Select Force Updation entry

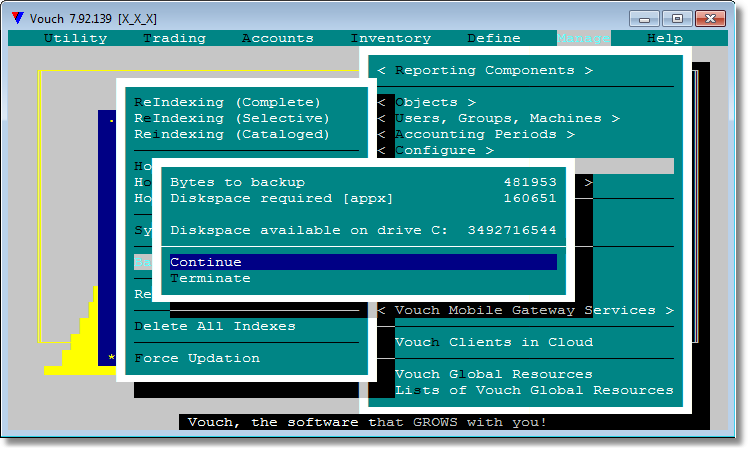(x=197, y=358)
